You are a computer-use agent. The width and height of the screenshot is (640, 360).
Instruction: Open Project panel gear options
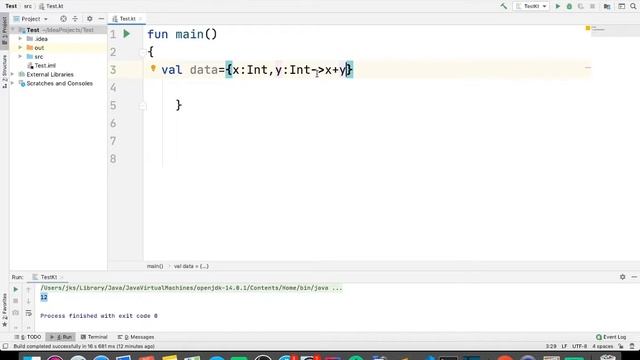pos(90,19)
